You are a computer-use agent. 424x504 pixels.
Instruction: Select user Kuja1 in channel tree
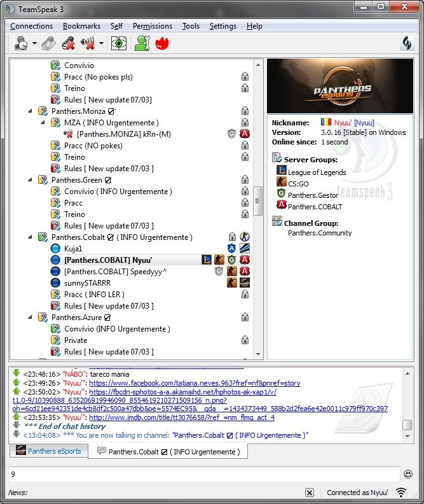[x=74, y=249]
